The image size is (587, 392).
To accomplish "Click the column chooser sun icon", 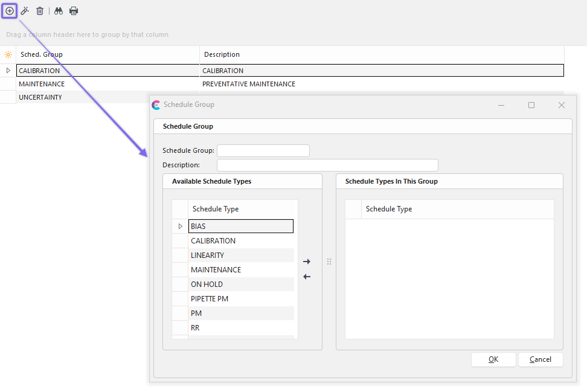I will pos(8,54).
